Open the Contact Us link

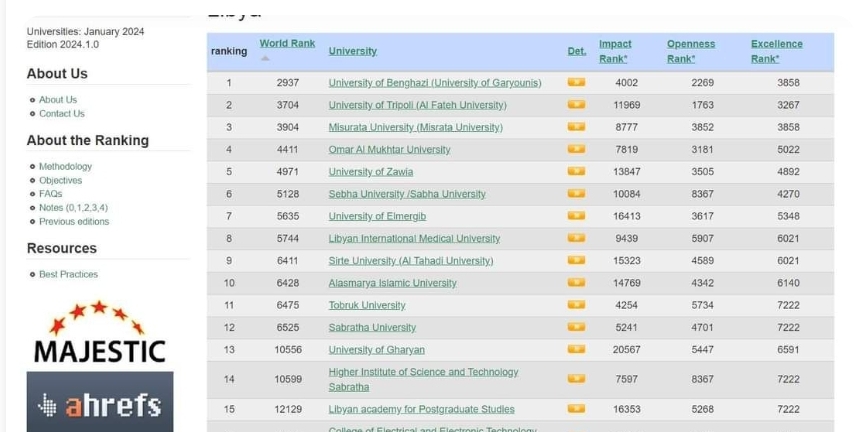point(62,114)
